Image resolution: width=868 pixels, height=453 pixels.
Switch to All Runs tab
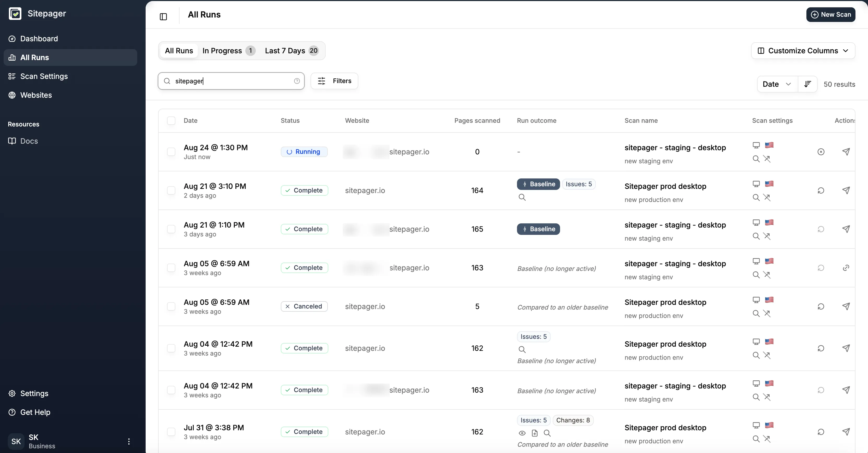click(x=179, y=51)
